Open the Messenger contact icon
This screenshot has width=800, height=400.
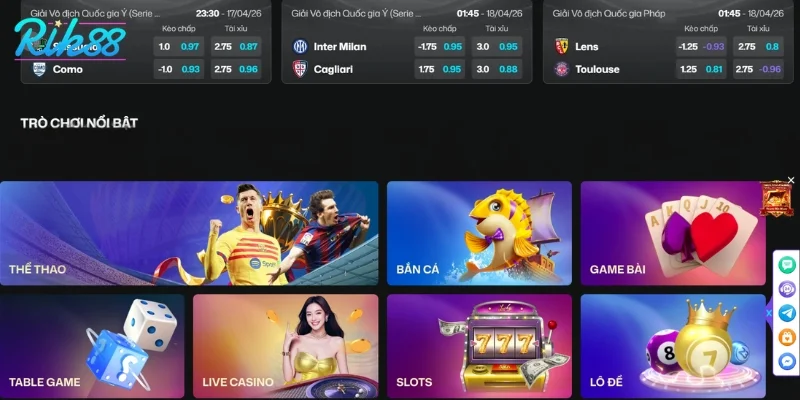tap(787, 361)
